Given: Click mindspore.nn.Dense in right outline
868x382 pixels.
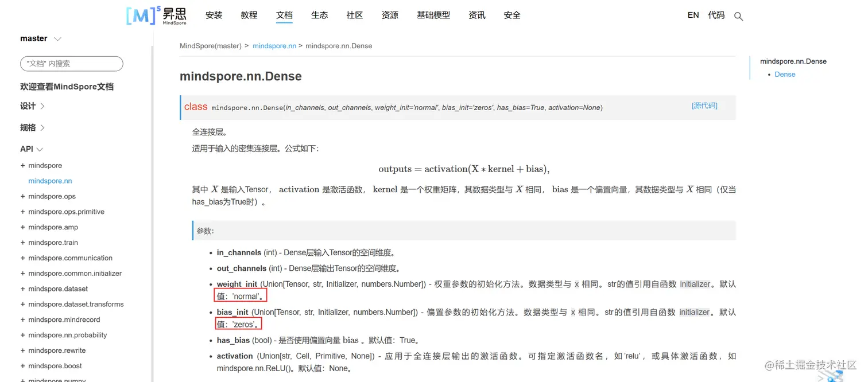Looking at the screenshot, I should pos(793,61).
